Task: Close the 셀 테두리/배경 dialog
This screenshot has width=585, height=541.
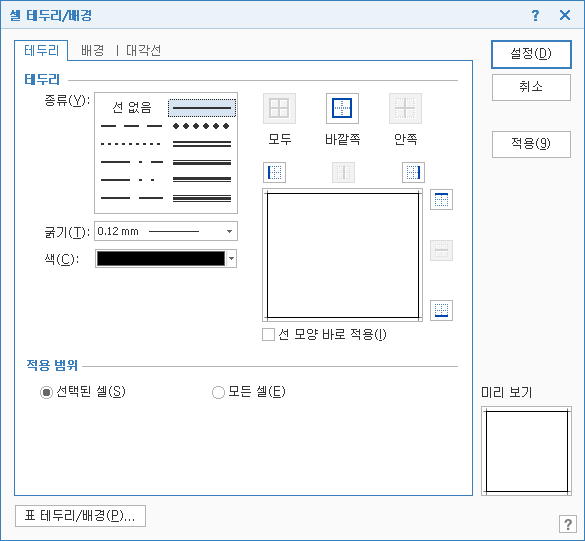Action: pos(565,15)
